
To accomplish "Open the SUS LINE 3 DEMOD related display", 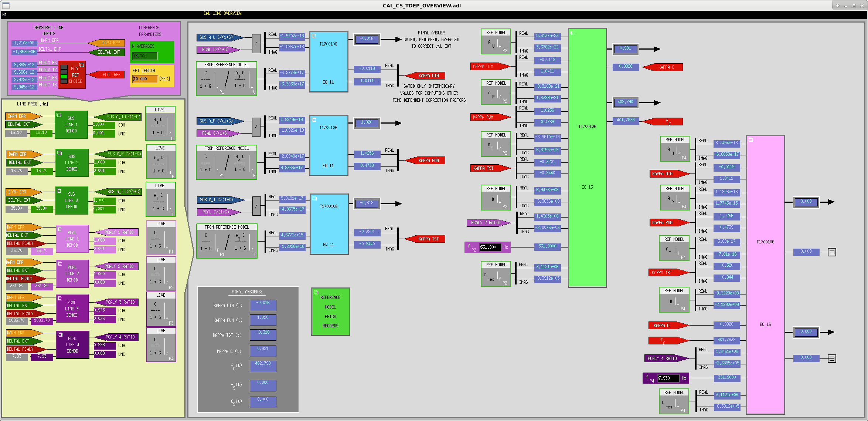I will click(59, 191).
